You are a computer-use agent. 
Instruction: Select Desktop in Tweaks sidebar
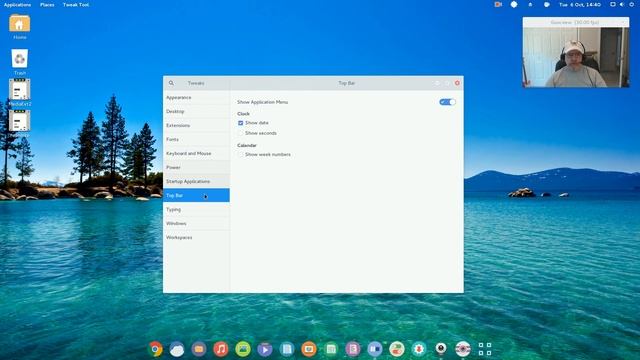click(x=196, y=111)
